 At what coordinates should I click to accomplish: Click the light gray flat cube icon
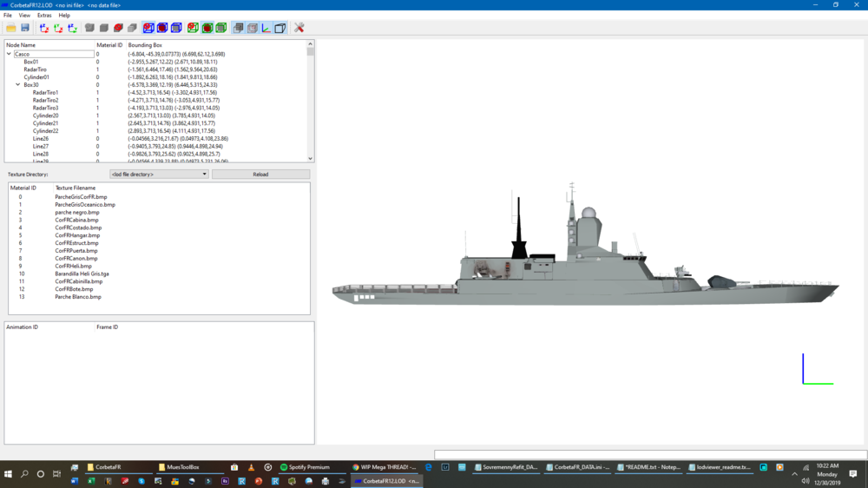pyautogui.click(x=132, y=28)
